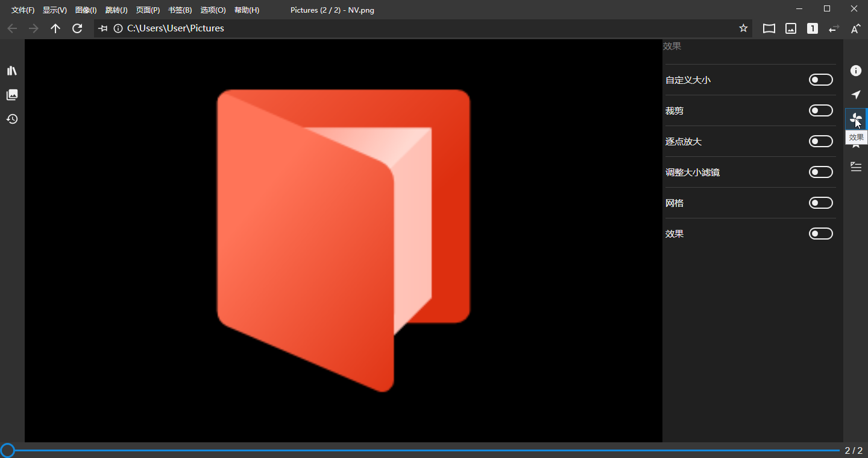
Task: Click the pin icon beside the address
Action: point(103,28)
